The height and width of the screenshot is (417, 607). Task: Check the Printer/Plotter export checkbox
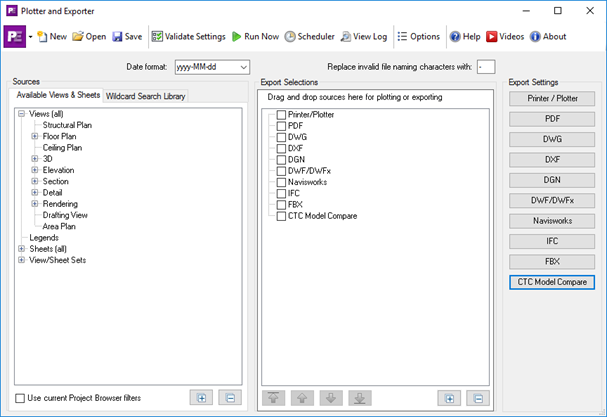[x=281, y=115]
